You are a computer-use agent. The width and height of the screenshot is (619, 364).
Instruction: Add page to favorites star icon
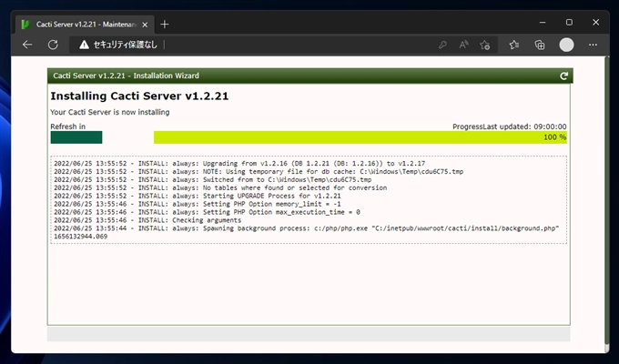coord(485,45)
